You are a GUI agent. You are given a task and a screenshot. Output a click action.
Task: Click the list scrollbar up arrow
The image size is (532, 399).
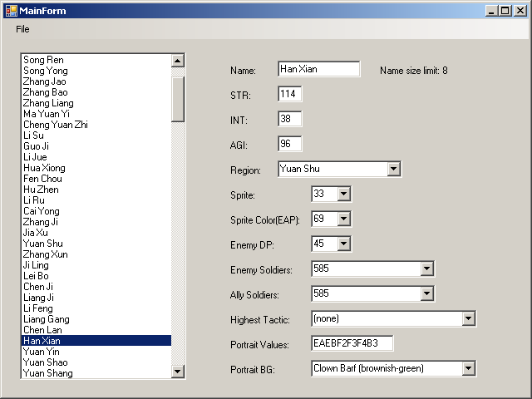(x=178, y=61)
